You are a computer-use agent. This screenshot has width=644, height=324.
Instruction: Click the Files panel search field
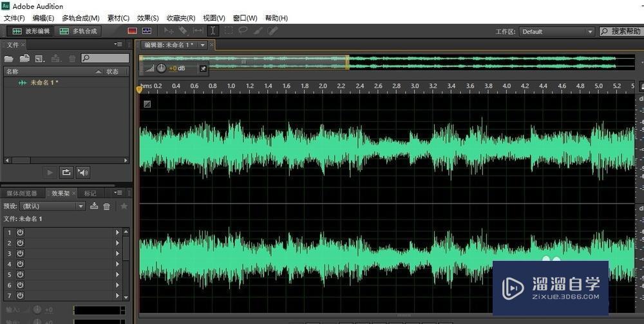pos(105,59)
